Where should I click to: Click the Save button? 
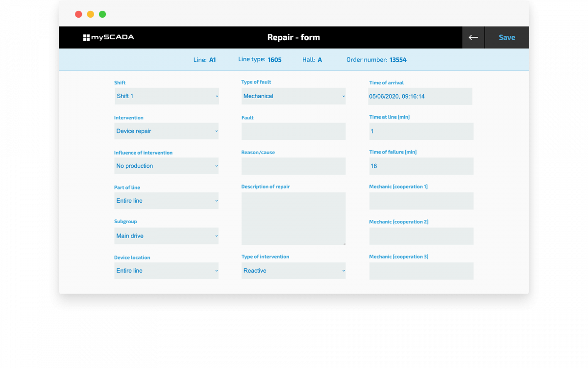point(507,37)
